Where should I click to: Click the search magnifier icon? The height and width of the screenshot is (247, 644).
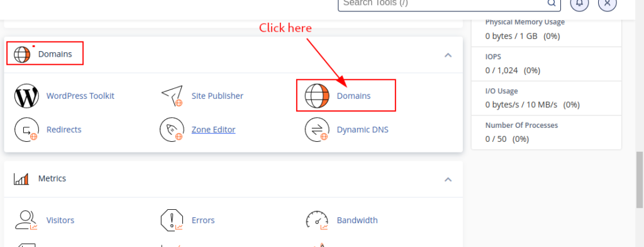pos(551,3)
